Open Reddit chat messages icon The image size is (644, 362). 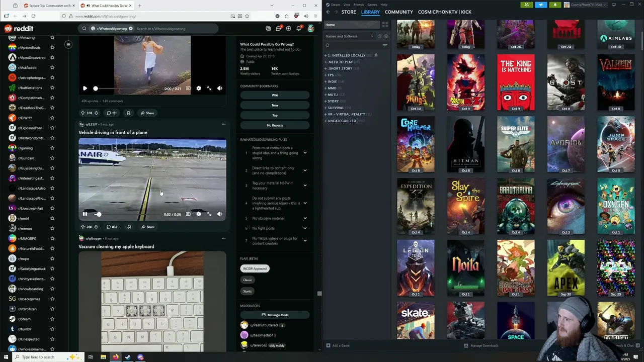pos(278,29)
